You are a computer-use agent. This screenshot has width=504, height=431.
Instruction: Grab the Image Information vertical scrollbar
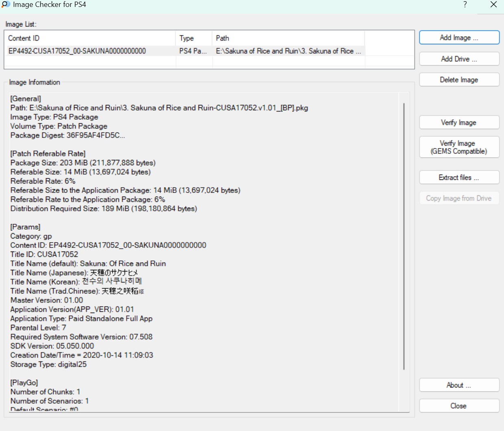click(x=404, y=236)
